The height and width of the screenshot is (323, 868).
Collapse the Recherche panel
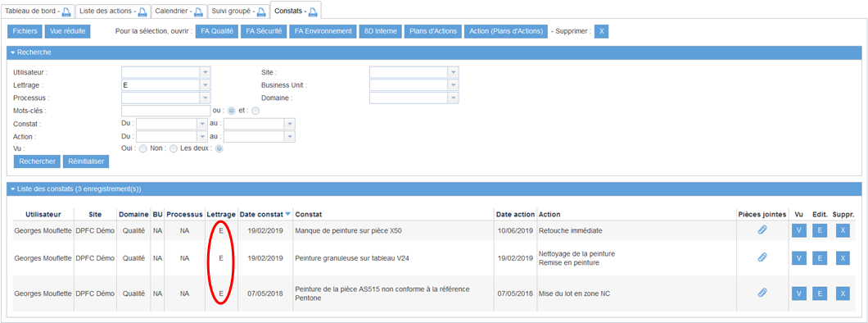pos(13,52)
